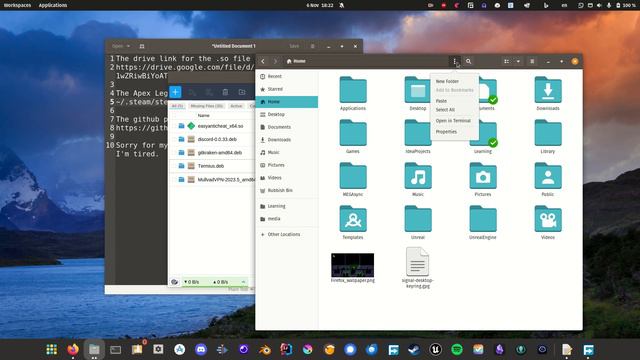This screenshot has height=360, width=640.
Task: Select Home in the Files sidebar
Action: point(287,102)
